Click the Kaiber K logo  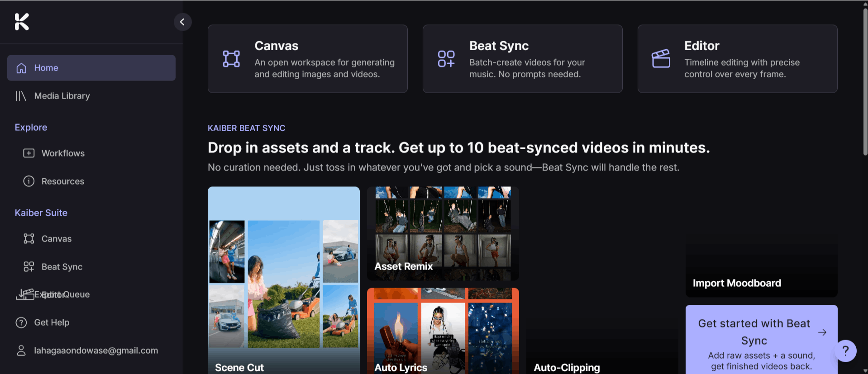click(22, 22)
